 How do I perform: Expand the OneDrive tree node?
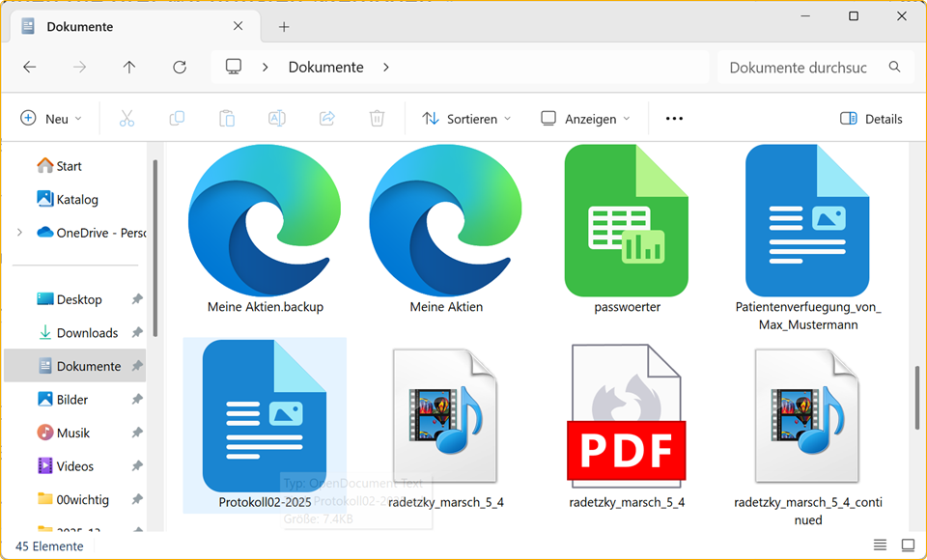19,233
